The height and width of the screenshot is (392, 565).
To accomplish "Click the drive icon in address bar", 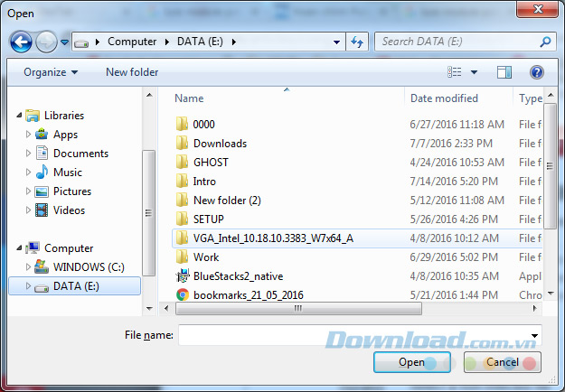I will (81, 42).
